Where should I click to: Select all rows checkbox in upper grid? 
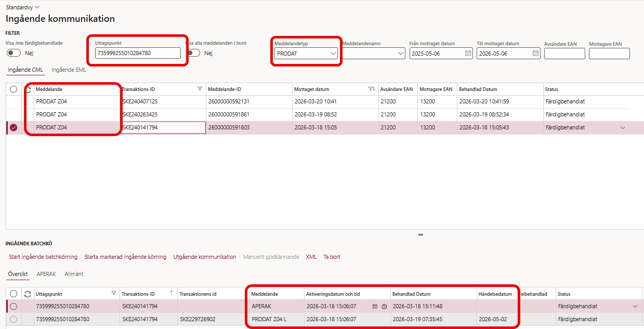point(14,89)
